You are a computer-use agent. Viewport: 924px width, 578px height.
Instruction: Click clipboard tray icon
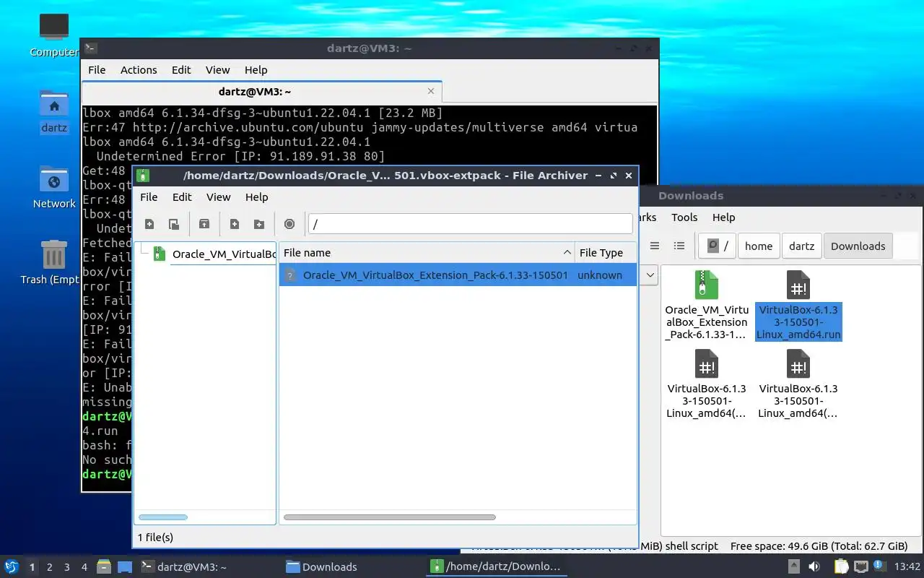841,566
